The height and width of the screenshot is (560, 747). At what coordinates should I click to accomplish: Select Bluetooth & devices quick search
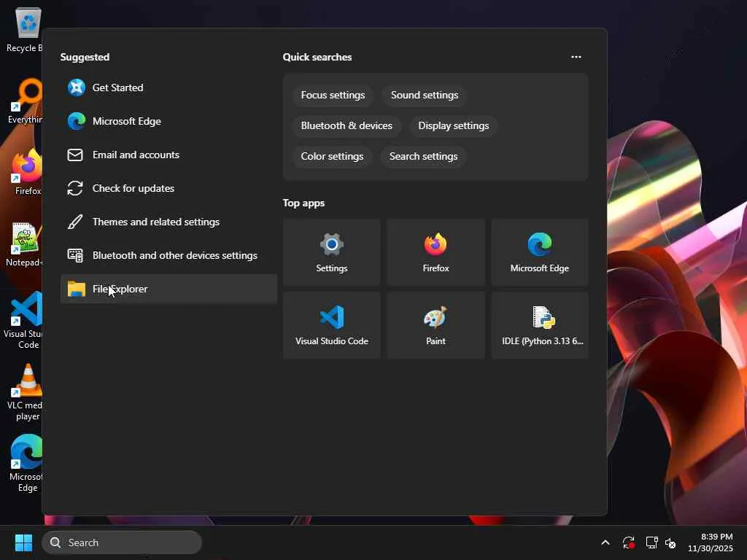(x=347, y=125)
